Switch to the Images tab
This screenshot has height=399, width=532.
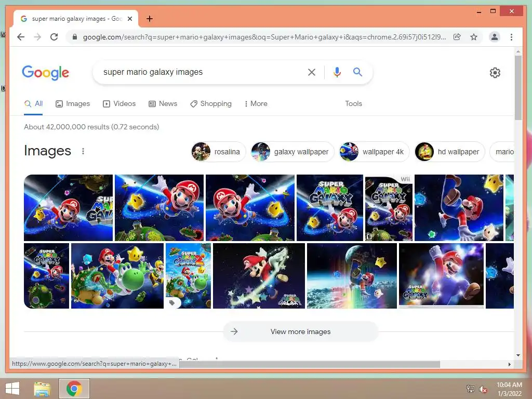point(73,104)
